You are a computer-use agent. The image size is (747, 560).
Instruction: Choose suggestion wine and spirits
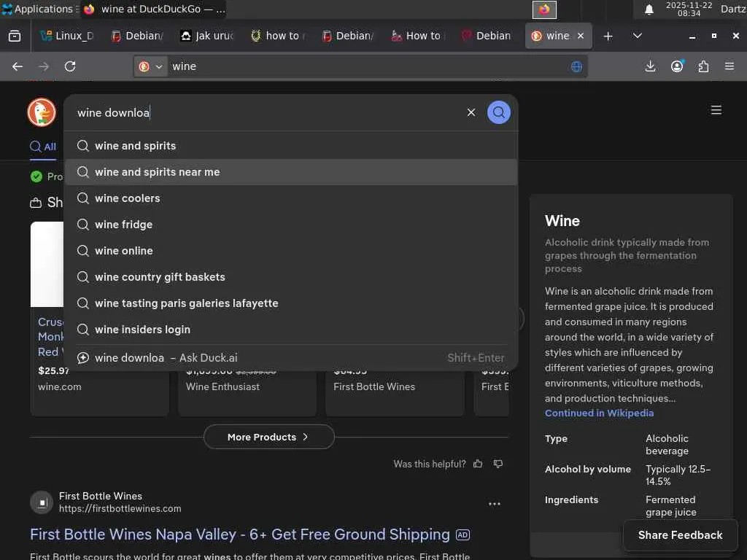click(x=291, y=146)
